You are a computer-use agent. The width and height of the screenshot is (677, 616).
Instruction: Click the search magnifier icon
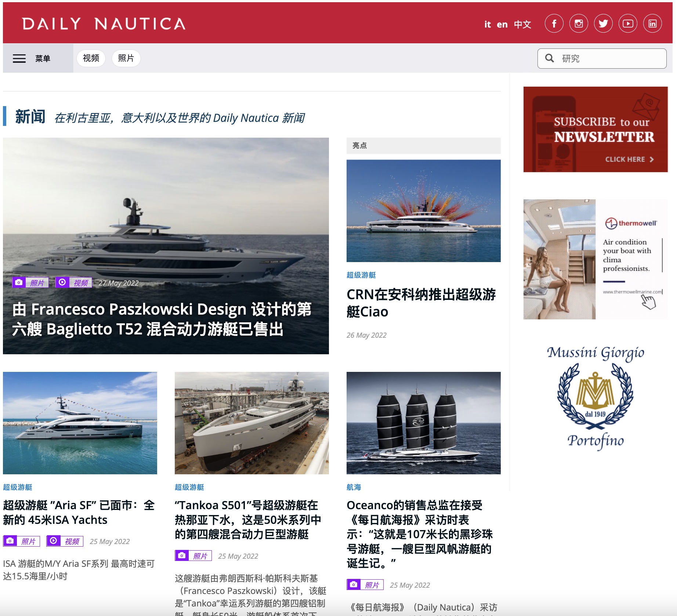click(549, 58)
